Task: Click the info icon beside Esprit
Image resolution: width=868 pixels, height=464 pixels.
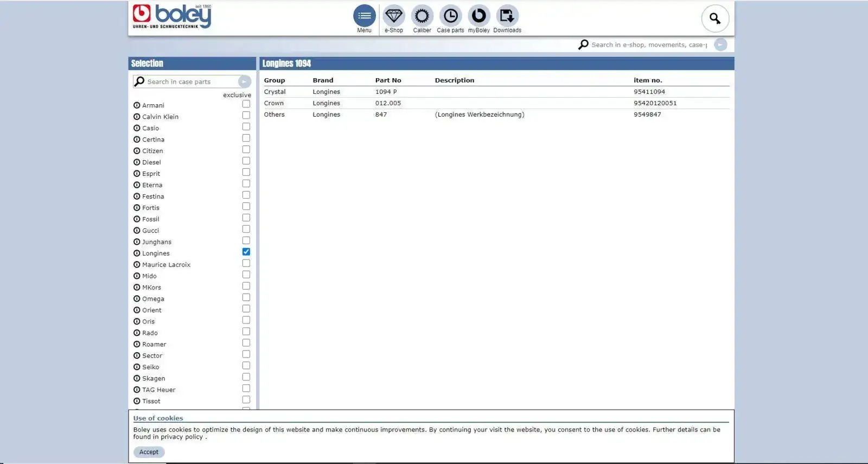Action: pyautogui.click(x=137, y=174)
